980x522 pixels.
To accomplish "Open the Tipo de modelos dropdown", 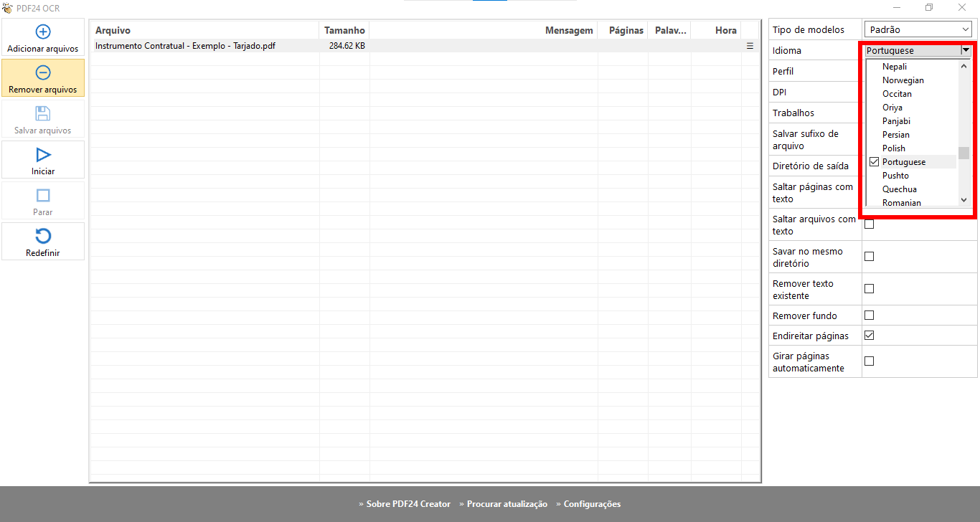I will click(918, 29).
